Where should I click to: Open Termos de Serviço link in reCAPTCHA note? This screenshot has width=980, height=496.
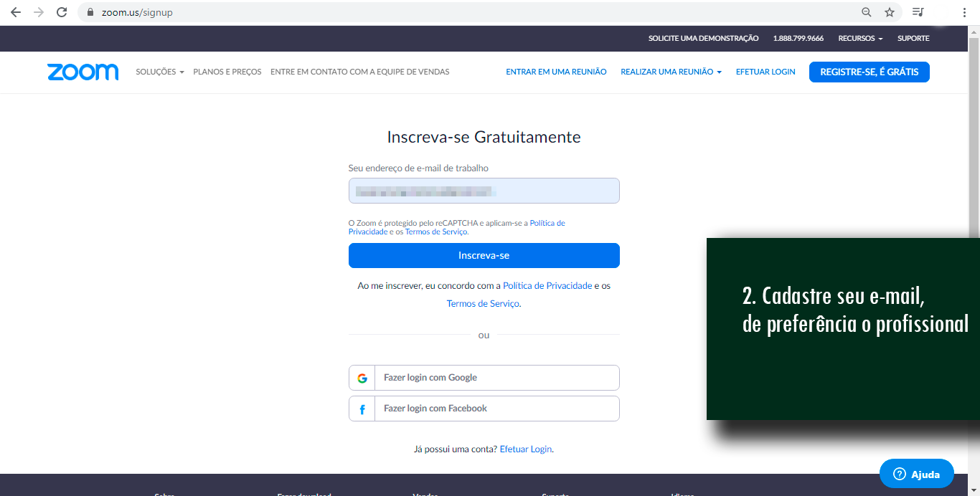click(436, 232)
